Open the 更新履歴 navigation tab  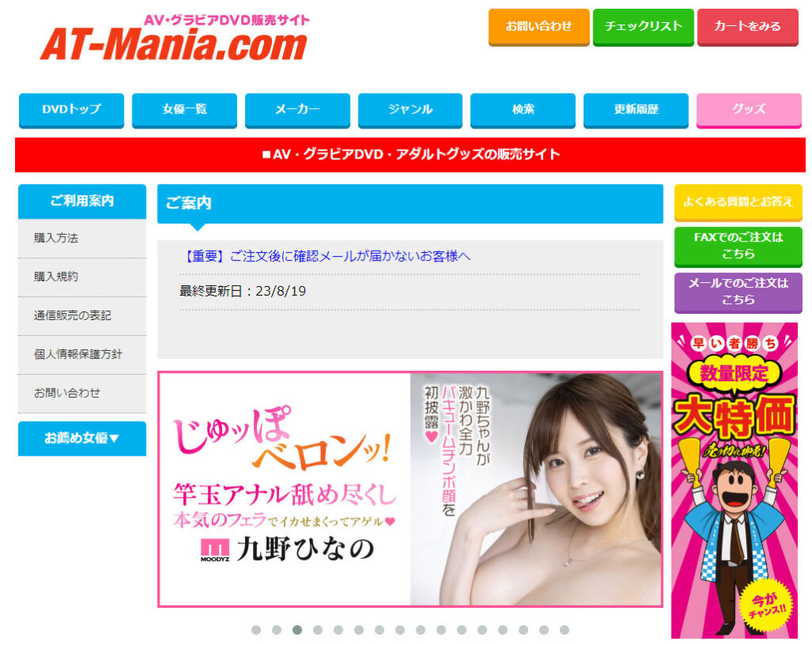coord(636,110)
